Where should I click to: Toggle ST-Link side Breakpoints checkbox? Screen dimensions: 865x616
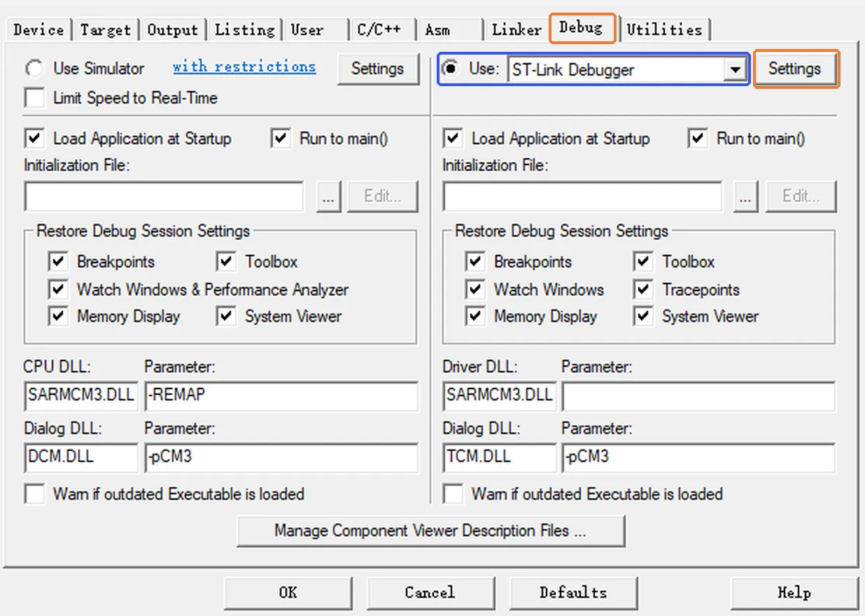pos(475,262)
